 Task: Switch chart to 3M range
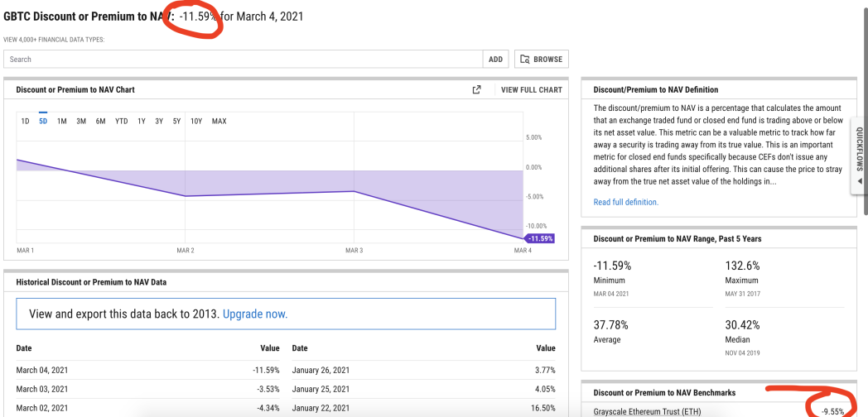81,121
